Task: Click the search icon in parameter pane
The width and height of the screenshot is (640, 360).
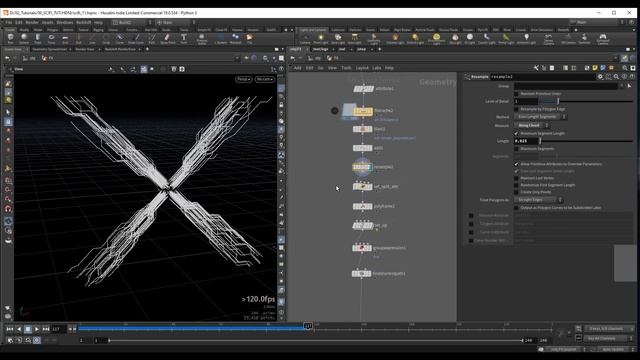Action: point(616,76)
